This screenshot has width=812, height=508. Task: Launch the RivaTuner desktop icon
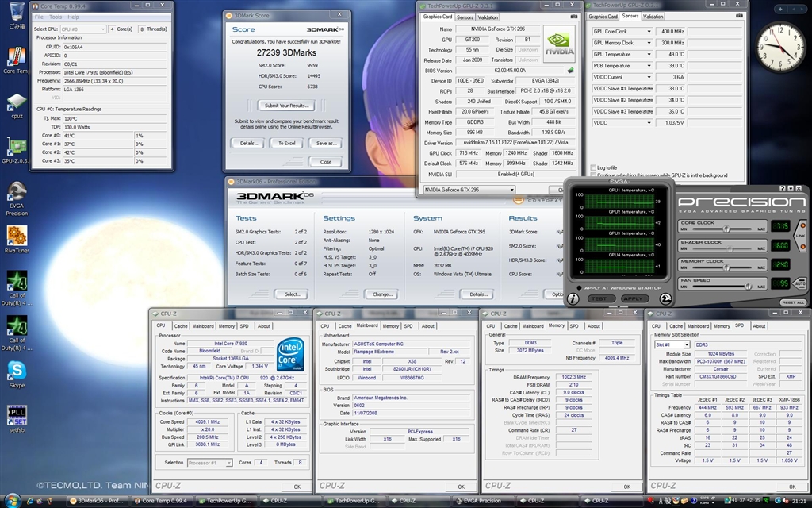pyautogui.click(x=16, y=236)
